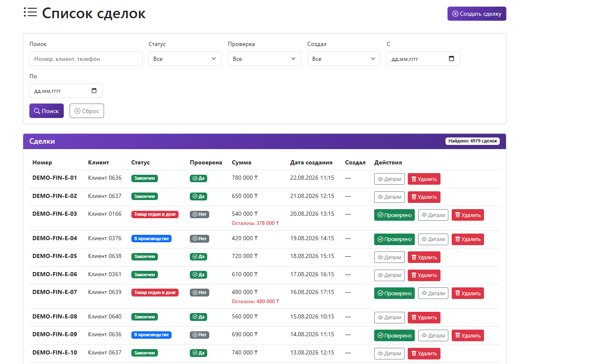
Task: Delete deal DEMO-FIN-E-07 with Удалить button
Action: click(x=468, y=293)
